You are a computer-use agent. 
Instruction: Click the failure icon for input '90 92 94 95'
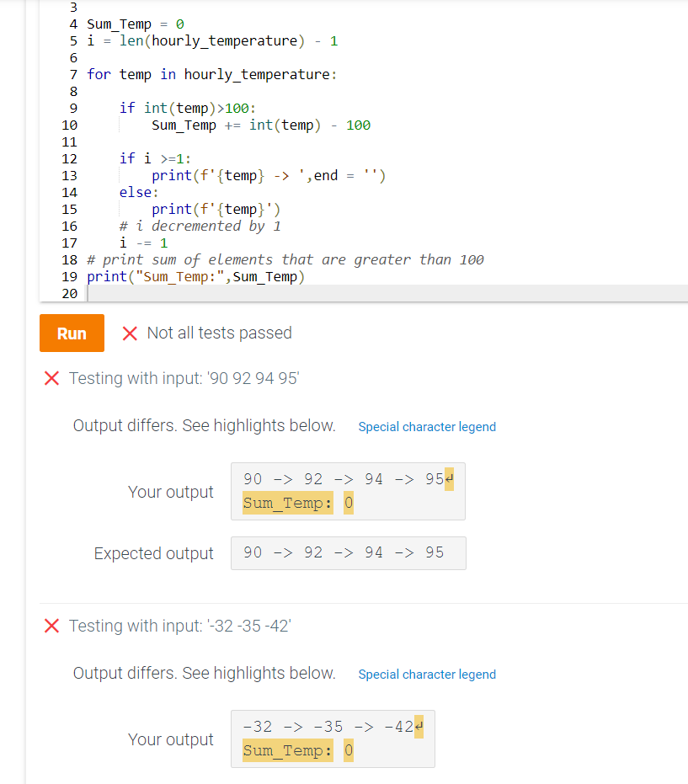[51, 377]
